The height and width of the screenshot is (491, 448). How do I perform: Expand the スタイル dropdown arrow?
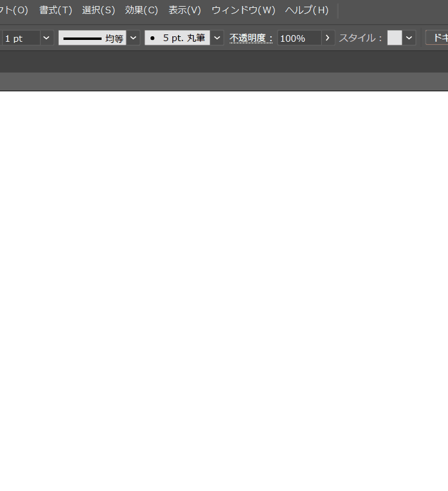click(409, 38)
